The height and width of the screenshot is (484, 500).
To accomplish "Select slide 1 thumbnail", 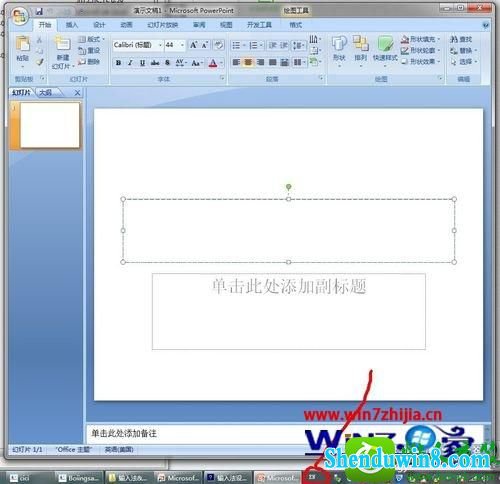I will (x=50, y=125).
